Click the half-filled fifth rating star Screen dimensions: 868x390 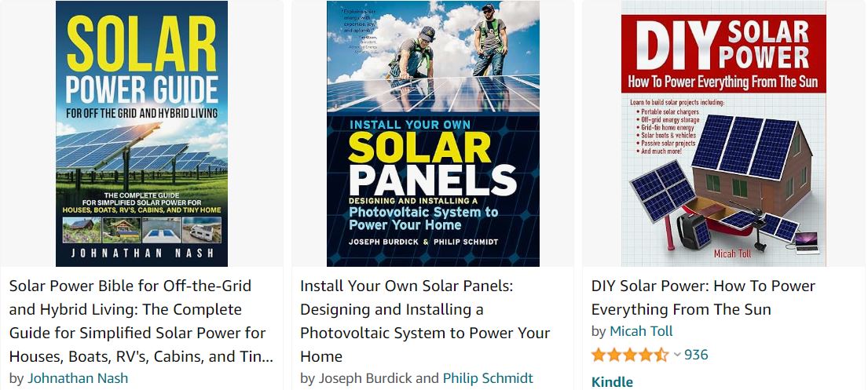[662, 355]
